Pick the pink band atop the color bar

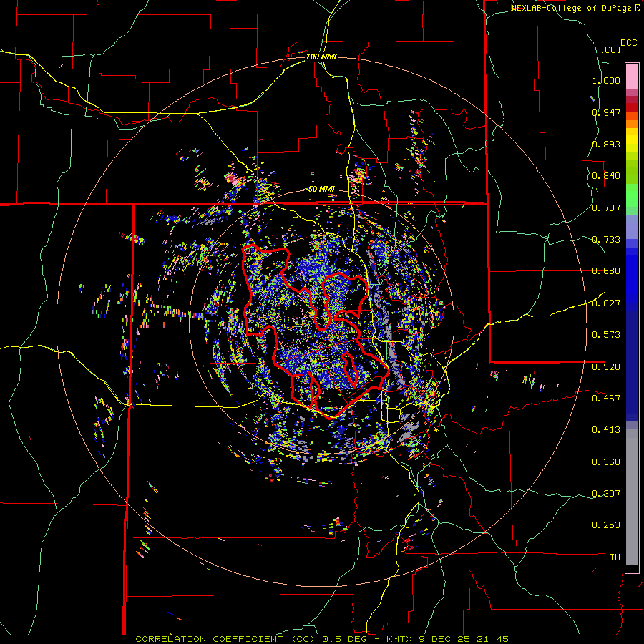click(632, 76)
